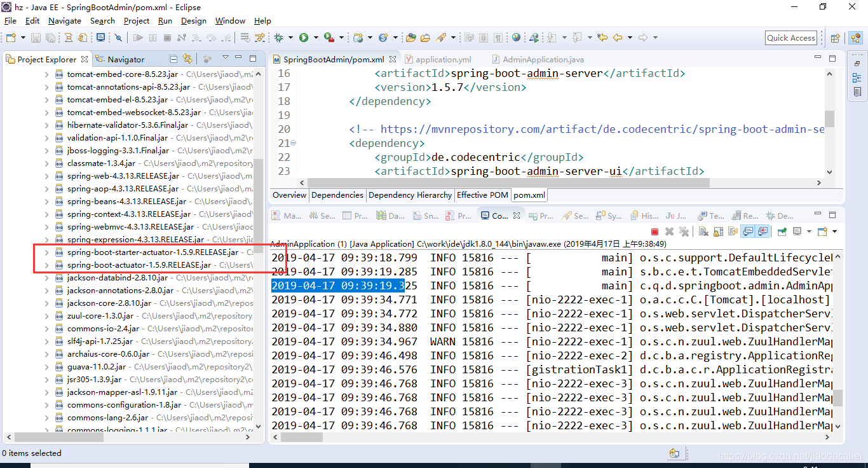Open the Display Selected Console dropdown arrow

click(x=809, y=232)
